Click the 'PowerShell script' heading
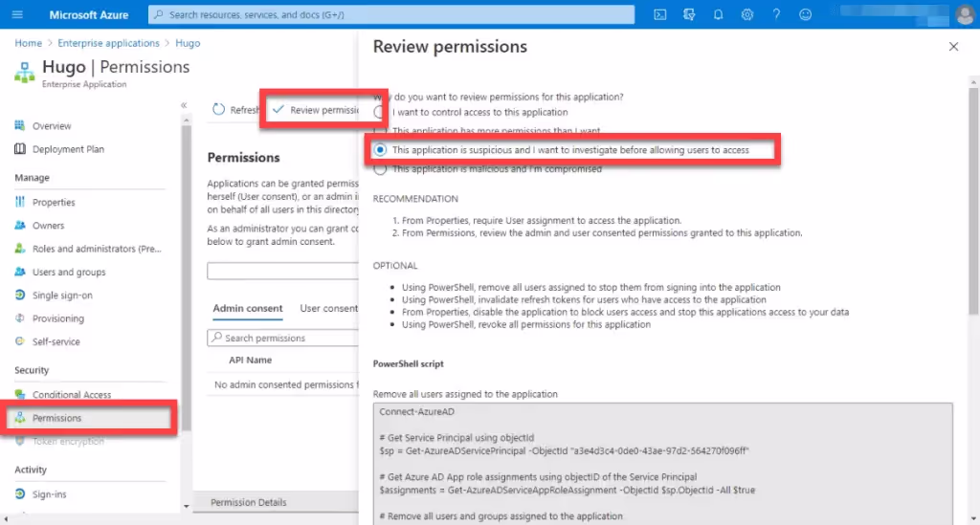Screen dimensions: 980x525 pyautogui.click(x=408, y=364)
